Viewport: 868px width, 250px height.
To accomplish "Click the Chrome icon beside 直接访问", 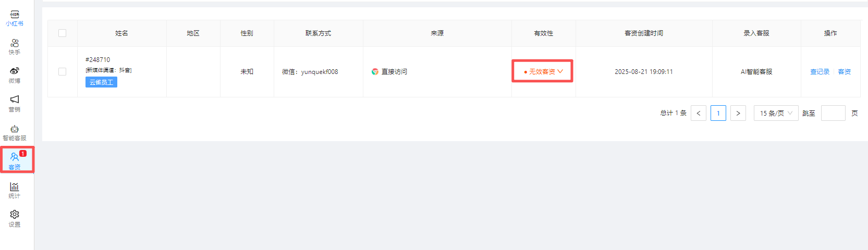I will [x=375, y=71].
